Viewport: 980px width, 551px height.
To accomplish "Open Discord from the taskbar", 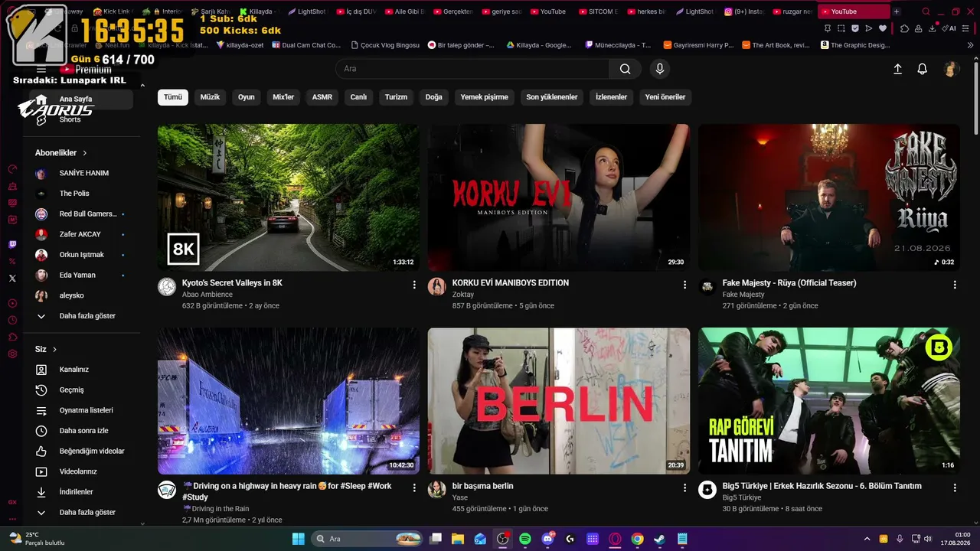I will [x=547, y=539].
